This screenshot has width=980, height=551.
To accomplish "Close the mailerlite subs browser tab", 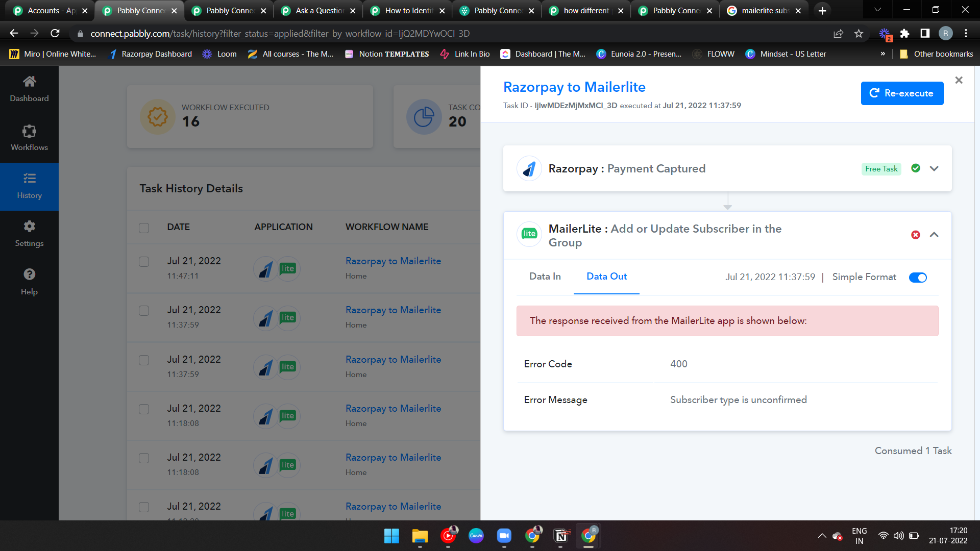I will (x=798, y=11).
